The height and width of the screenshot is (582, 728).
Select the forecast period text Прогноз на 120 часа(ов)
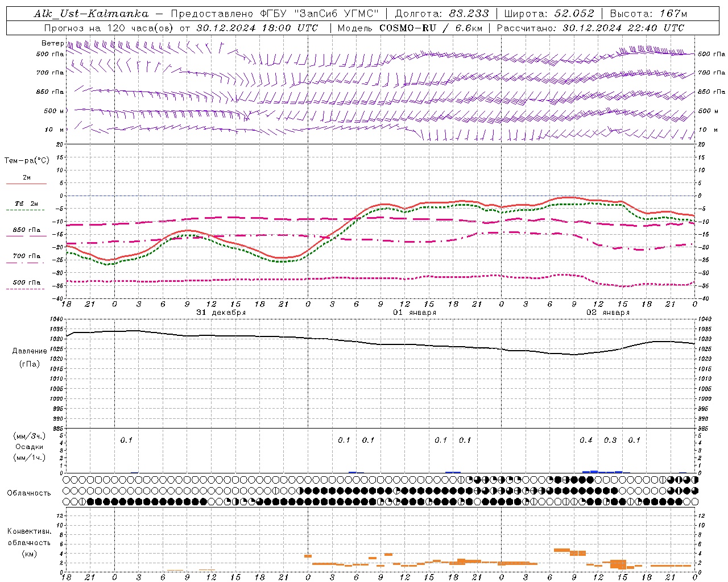(x=110, y=28)
